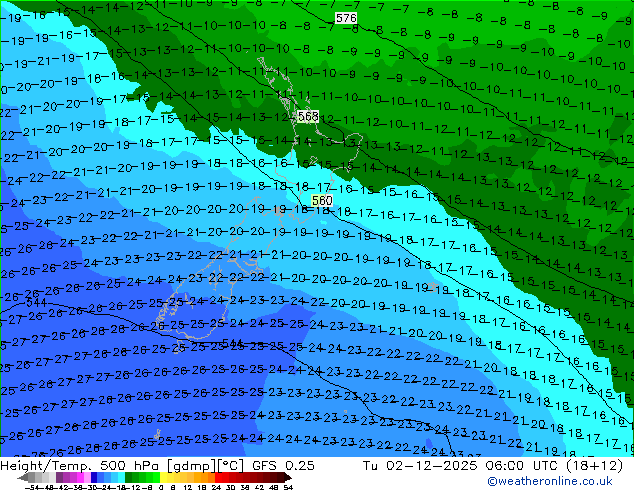Viewport: 634px width, 490px height.
Task: Click the dark green swatch in the legend
Action: point(129,478)
